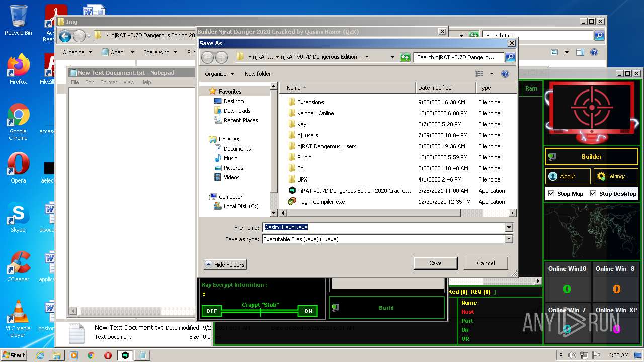Open njRAT About button
This screenshot has height=362, width=644.
point(568,176)
